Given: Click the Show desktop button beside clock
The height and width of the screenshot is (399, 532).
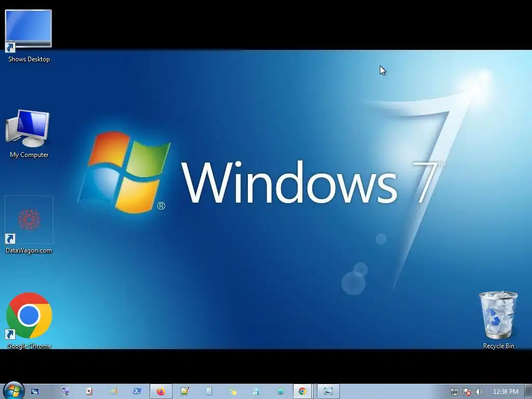Looking at the screenshot, I should 528,392.
